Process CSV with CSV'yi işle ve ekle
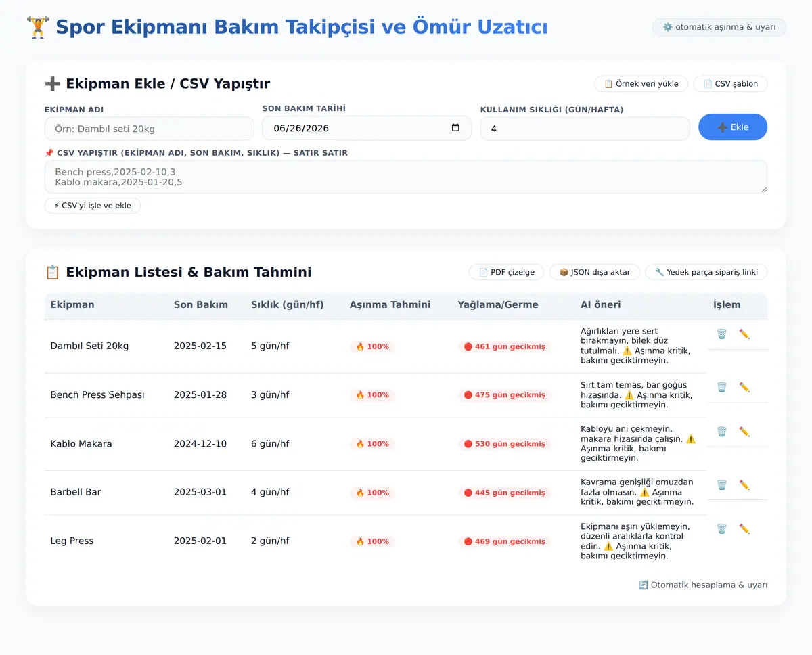The height and width of the screenshot is (655, 812). (x=93, y=206)
